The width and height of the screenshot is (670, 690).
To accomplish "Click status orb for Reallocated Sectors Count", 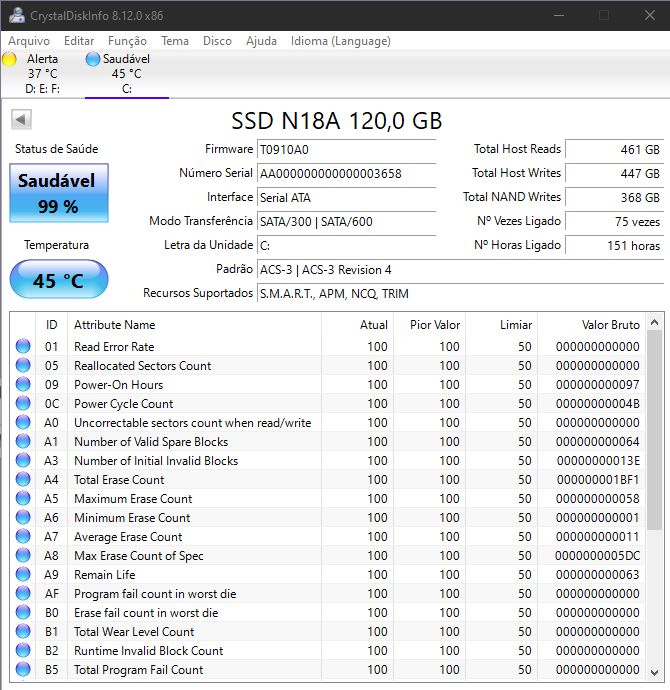I will coord(23,365).
